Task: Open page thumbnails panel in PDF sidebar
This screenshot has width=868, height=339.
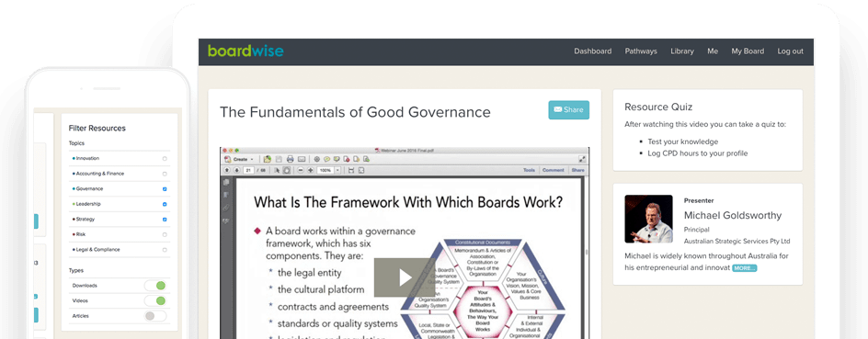Action: pos(226,182)
